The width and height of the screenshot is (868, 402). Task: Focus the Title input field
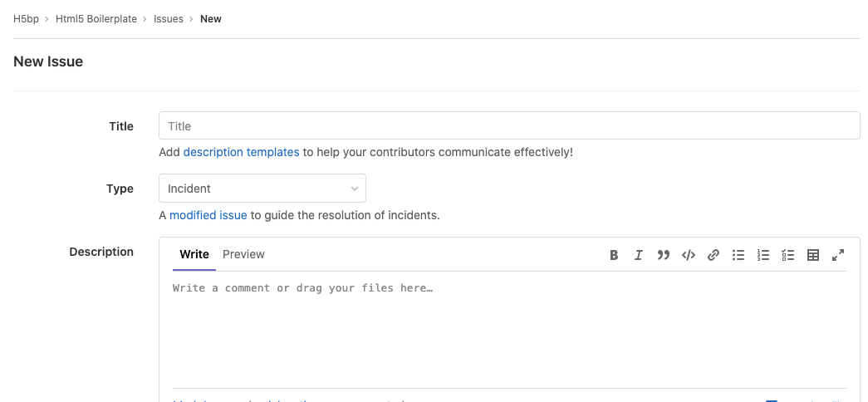coord(509,126)
